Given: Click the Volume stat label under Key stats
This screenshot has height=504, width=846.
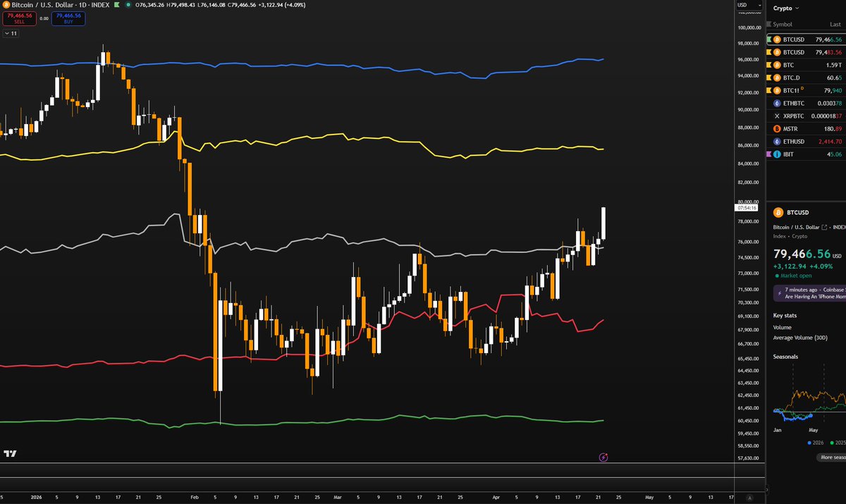Looking at the screenshot, I should (782, 327).
